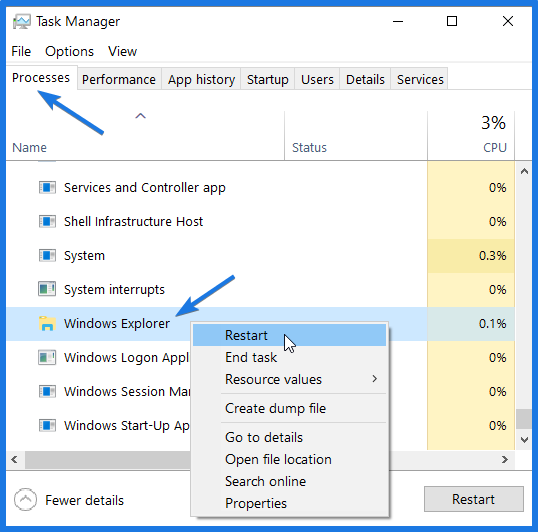This screenshot has height=532, width=538.
Task: Select the Shell Infrastructure Host row
Action: coord(260,222)
